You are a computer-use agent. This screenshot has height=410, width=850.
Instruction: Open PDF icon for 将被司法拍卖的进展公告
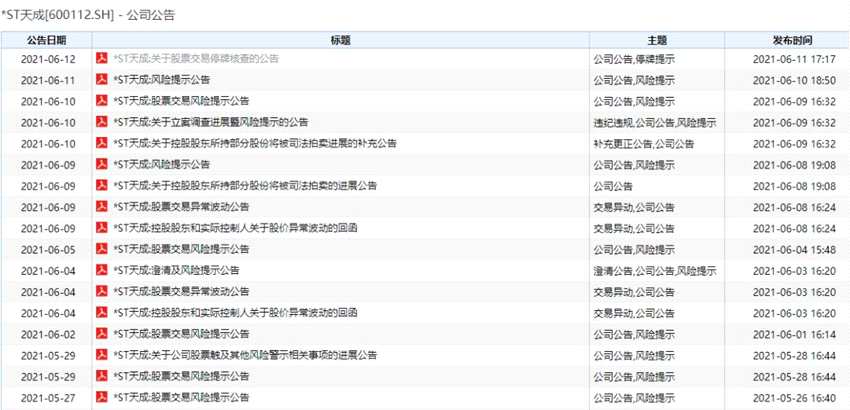pyautogui.click(x=102, y=185)
